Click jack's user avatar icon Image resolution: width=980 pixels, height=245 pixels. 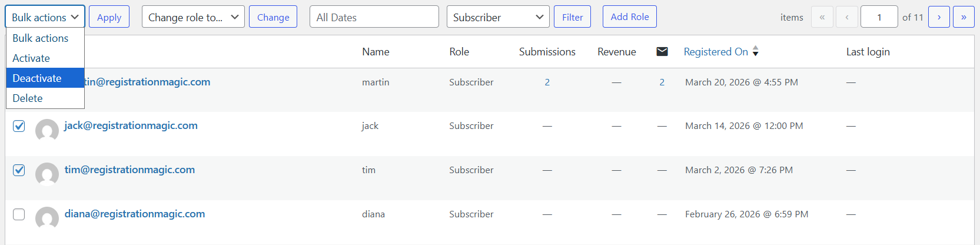point(47,130)
